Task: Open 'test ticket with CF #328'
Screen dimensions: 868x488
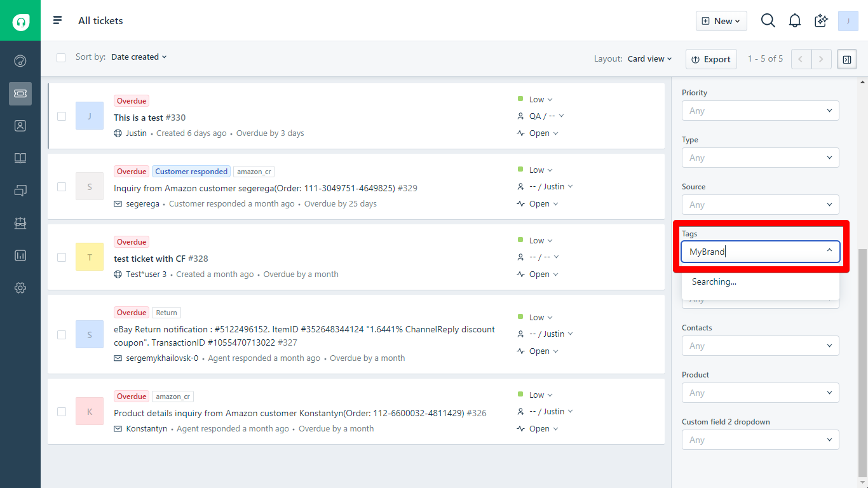Action: pos(161,259)
